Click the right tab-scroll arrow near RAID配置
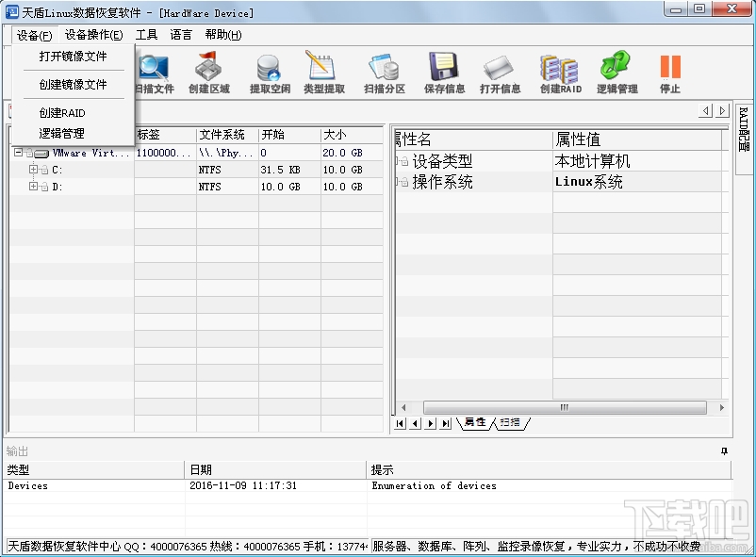Screen dimensions: 756x557 click(x=722, y=111)
